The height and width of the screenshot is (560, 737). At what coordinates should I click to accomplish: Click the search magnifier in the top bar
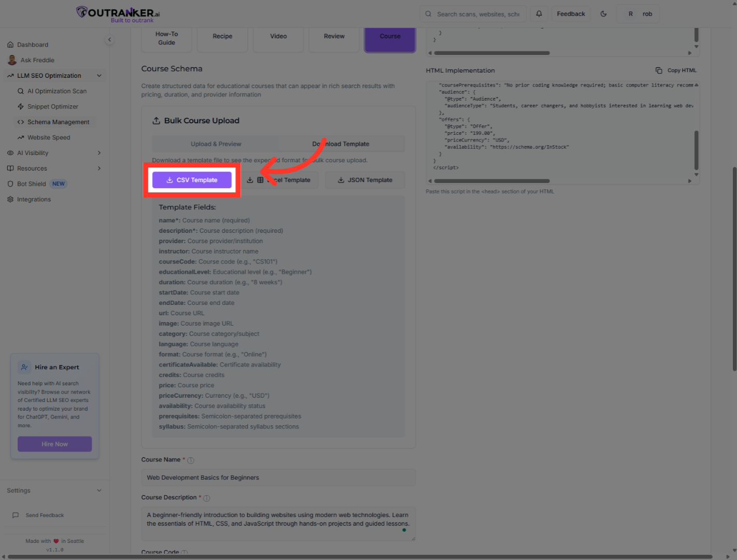[428, 13]
